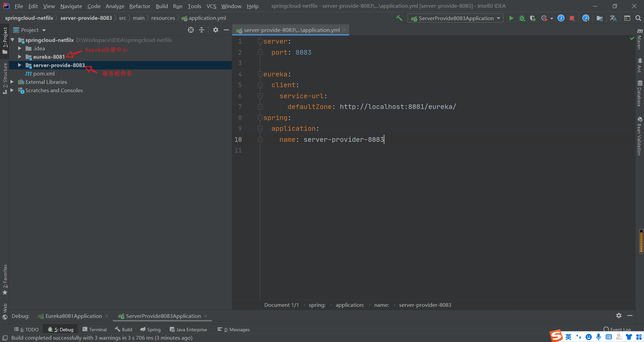Image resolution: width=644 pixels, height=342 pixels.
Task: Expand the eureka-8081 module
Action: 20,57
